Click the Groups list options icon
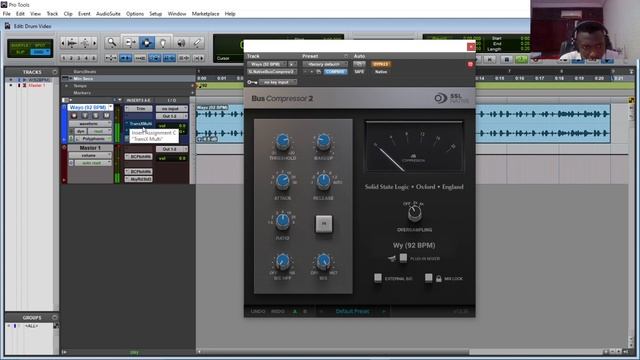The image size is (640, 360). tap(55, 317)
